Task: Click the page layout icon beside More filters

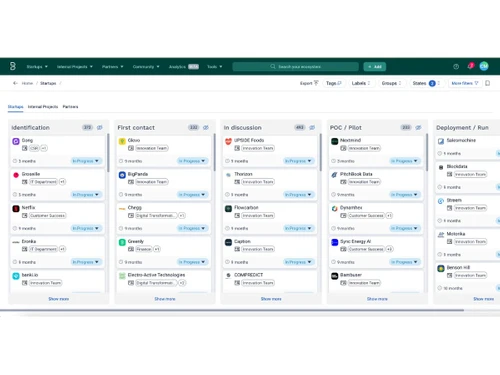Action: pyautogui.click(x=487, y=83)
